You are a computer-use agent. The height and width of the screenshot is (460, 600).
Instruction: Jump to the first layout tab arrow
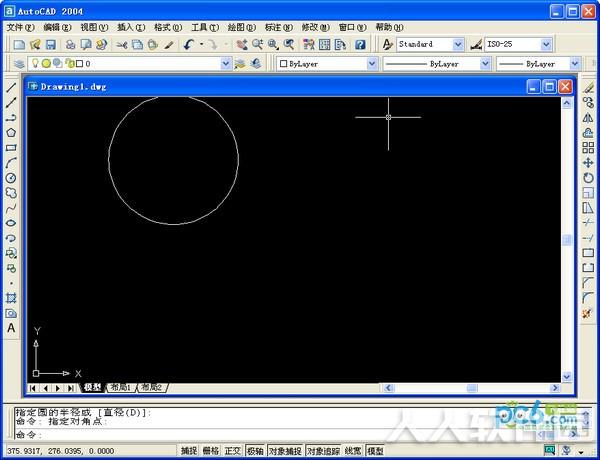pyautogui.click(x=33, y=388)
